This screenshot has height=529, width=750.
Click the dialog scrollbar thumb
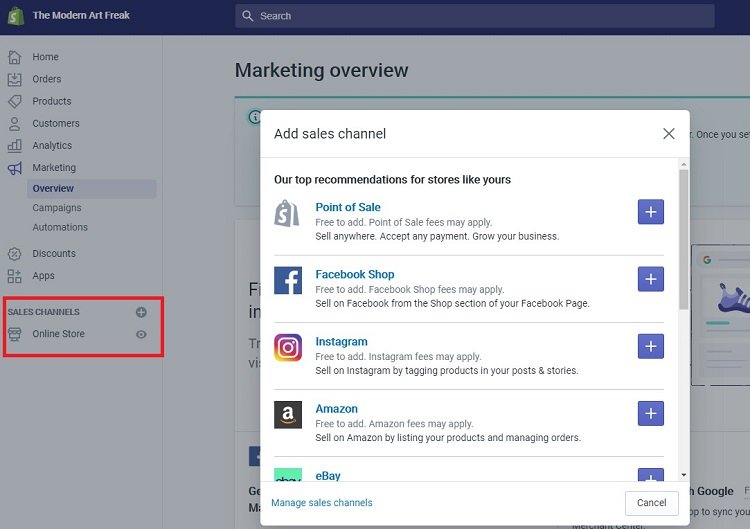pos(684,239)
